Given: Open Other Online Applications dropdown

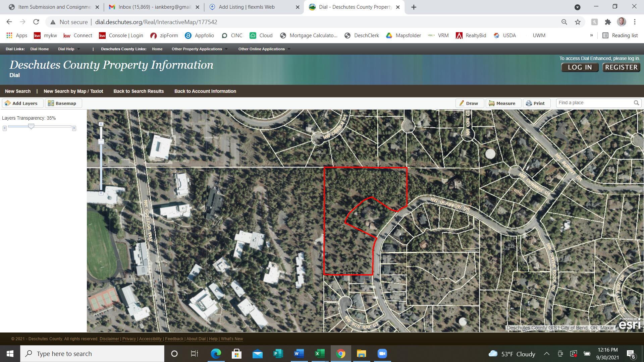Looking at the screenshot, I should [x=264, y=49].
